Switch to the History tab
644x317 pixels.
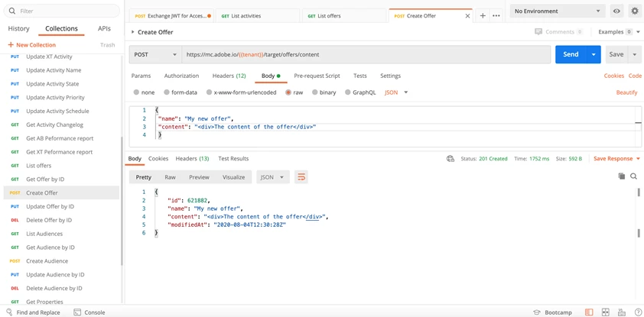(x=18, y=29)
